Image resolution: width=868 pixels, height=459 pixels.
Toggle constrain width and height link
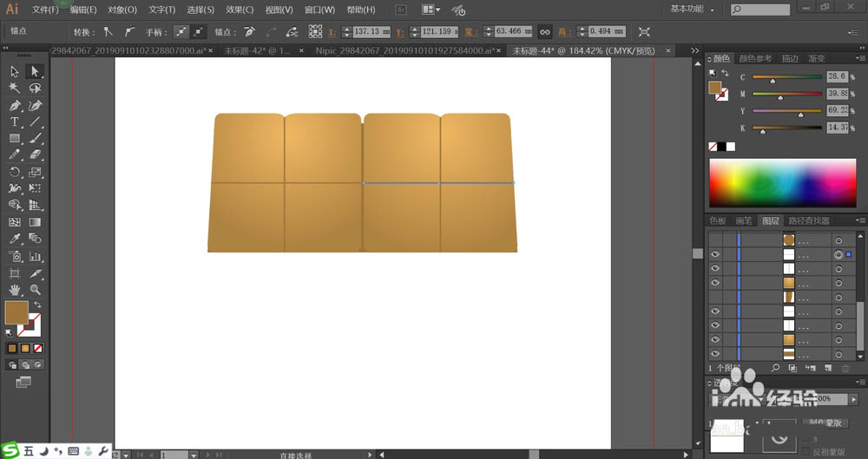coord(545,32)
